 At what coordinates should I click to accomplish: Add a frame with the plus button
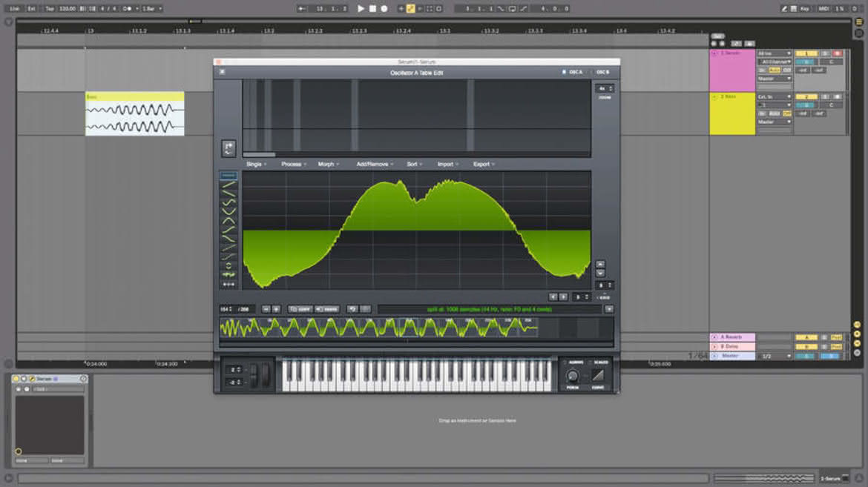point(276,309)
